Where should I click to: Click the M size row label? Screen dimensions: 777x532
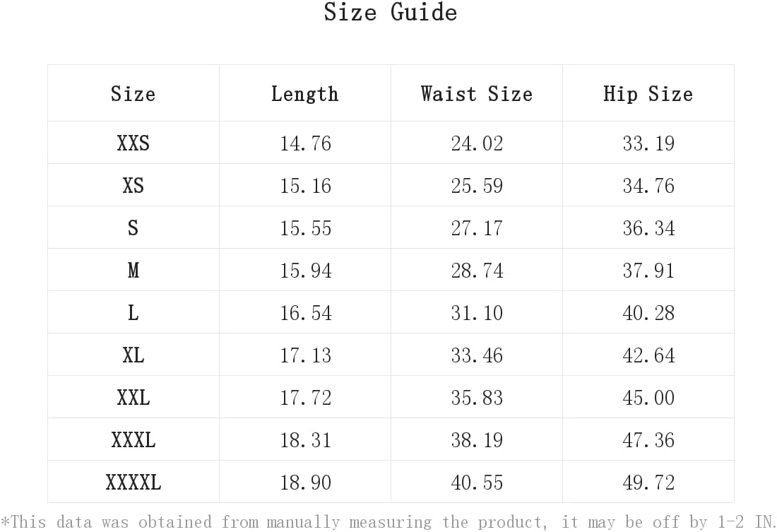coord(134,270)
